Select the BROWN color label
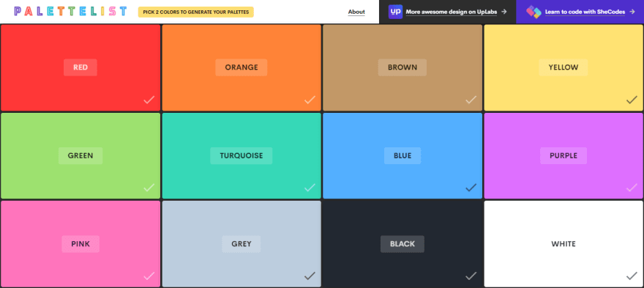The image size is (644, 288). point(402,67)
